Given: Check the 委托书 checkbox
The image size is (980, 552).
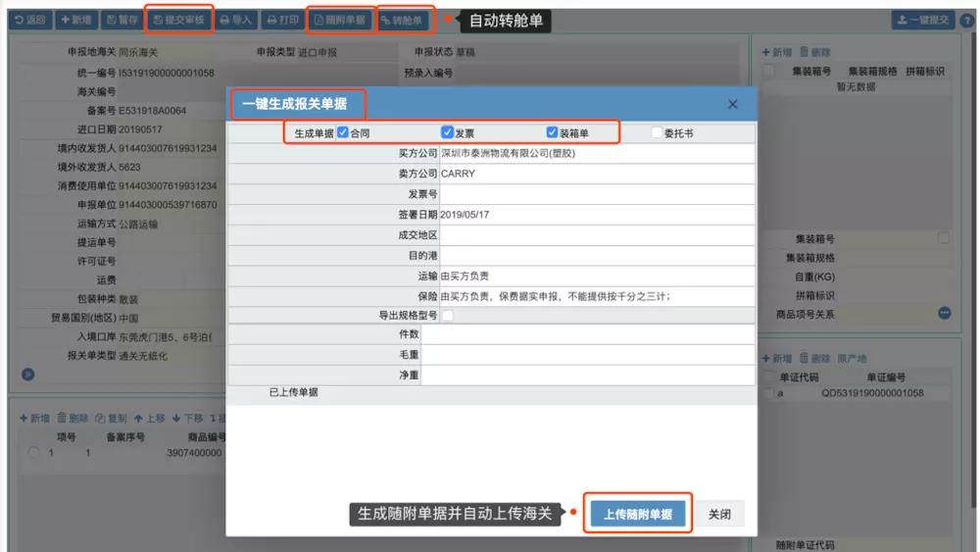Looking at the screenshot, I should point(657,132).
